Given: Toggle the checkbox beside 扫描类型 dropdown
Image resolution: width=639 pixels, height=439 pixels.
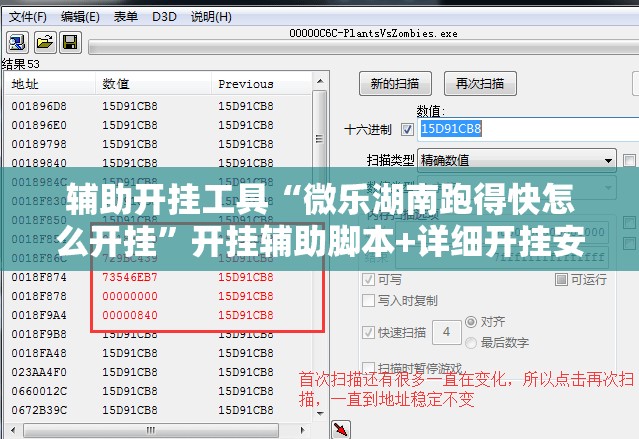Looking at the screenshot, I should 630,160.
